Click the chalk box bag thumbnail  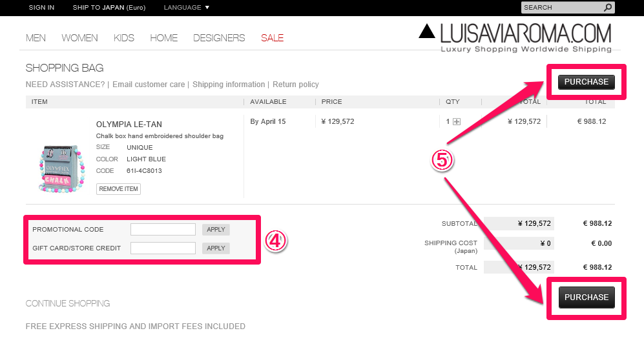pos(61,168)
